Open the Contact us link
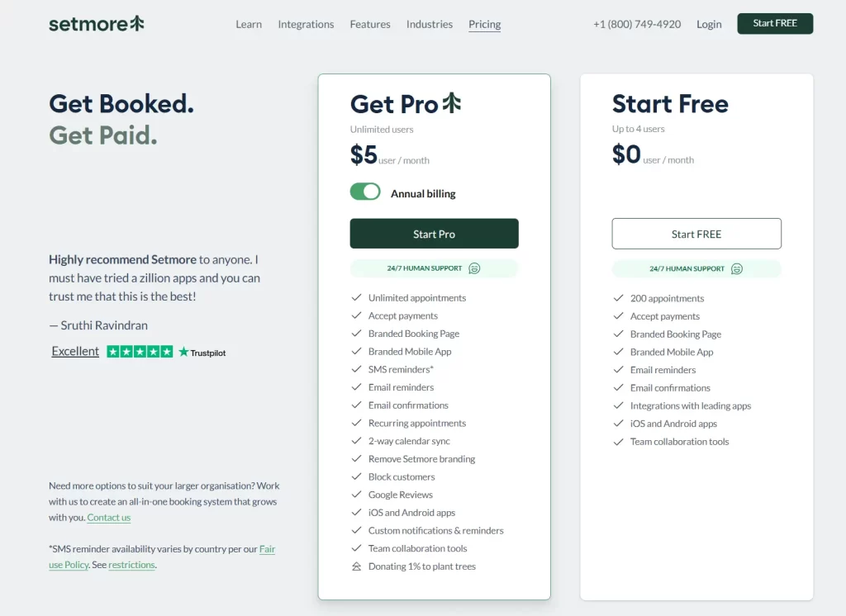The image size is (846, 616). tap(108, 517)
